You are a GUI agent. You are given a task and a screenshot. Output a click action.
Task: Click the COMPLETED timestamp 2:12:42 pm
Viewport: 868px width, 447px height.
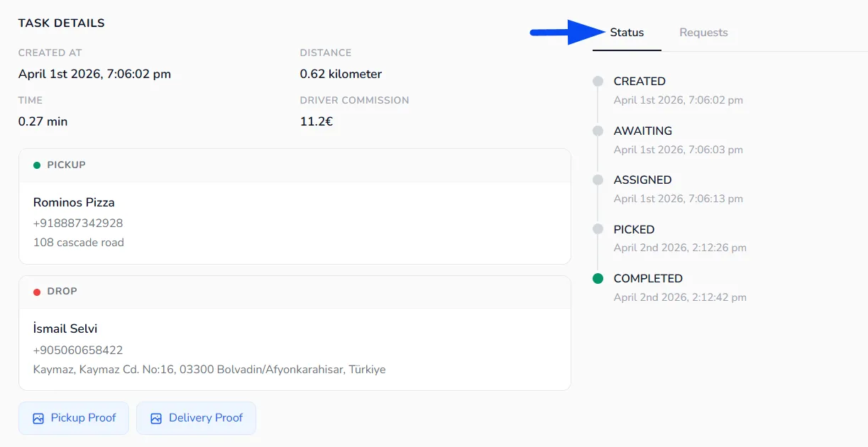point(680,297)
